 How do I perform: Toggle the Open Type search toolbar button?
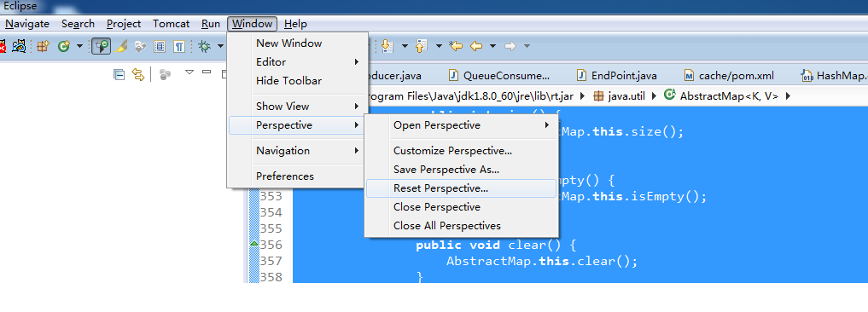coord(102,47)
